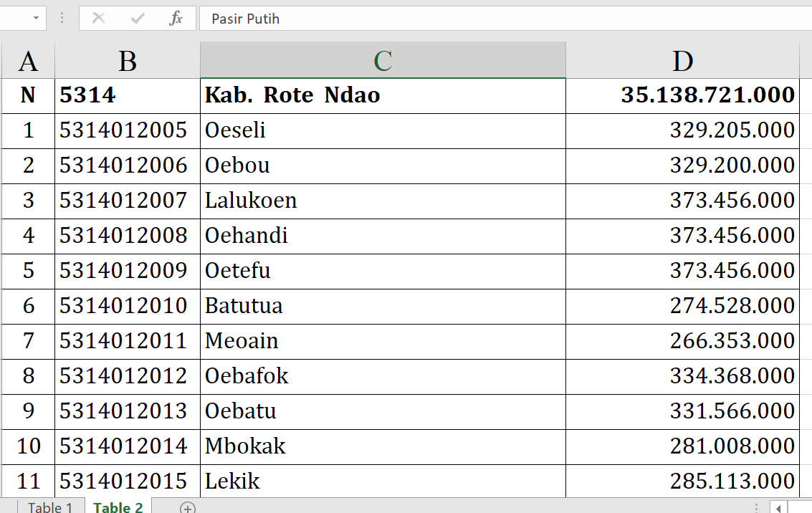The width and height of the screenshot is (812, 513).
Task: Switch to the Table 1 sheet tab
Action: coord(50,507)
